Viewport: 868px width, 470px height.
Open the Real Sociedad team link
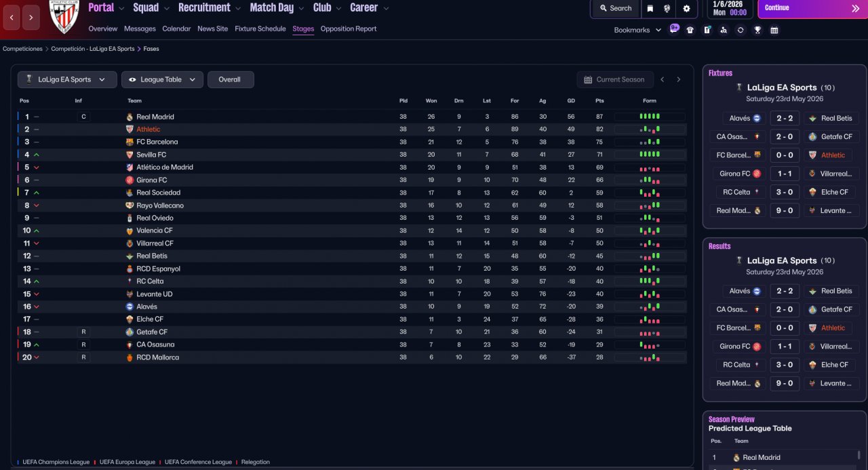tap(159, 193)
